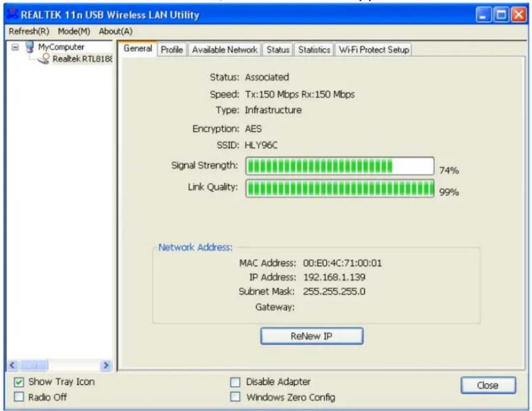Click the IP address 192.168.1.139
The width and height of the screenshot is (532, 411).
(x=334, y=278)
